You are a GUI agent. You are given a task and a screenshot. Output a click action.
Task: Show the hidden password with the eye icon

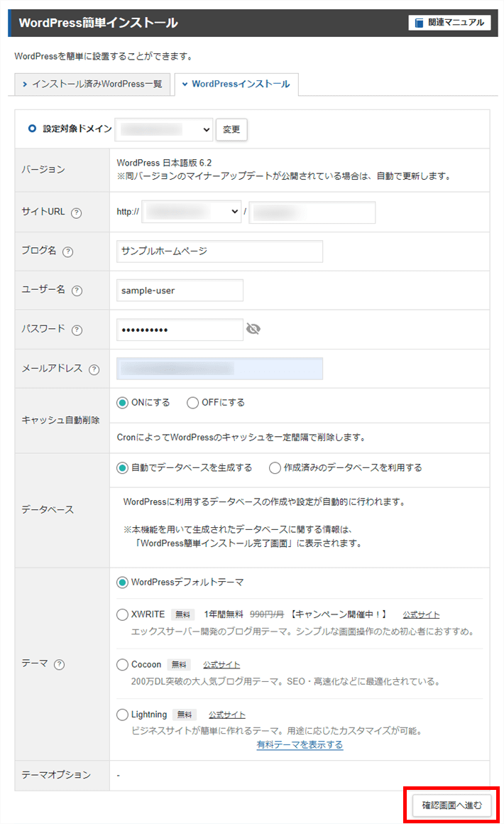click(x=253, y=329)
